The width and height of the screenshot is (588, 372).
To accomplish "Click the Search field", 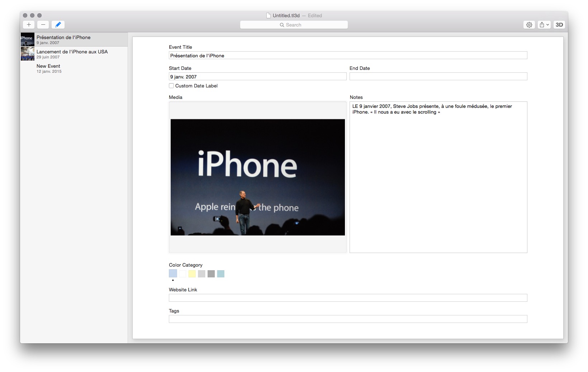I will tap(294, 25).
